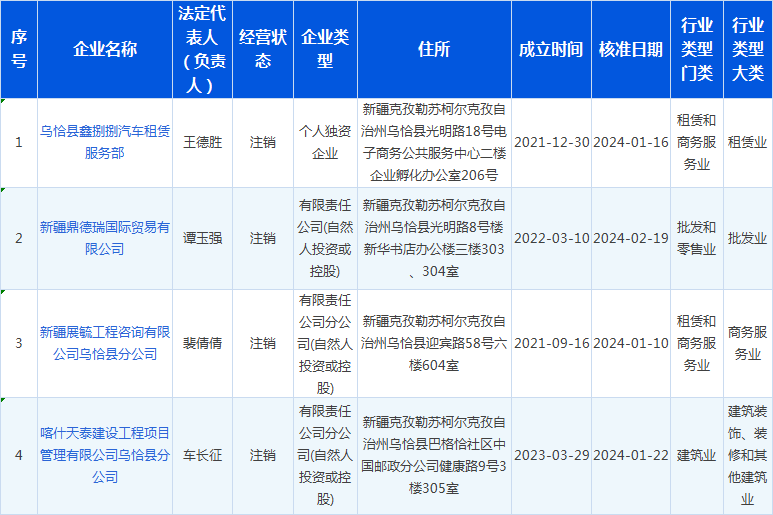Select the 个人独资企业 type cell
This screenshot has height=515, width=773.
click(325, 142)
